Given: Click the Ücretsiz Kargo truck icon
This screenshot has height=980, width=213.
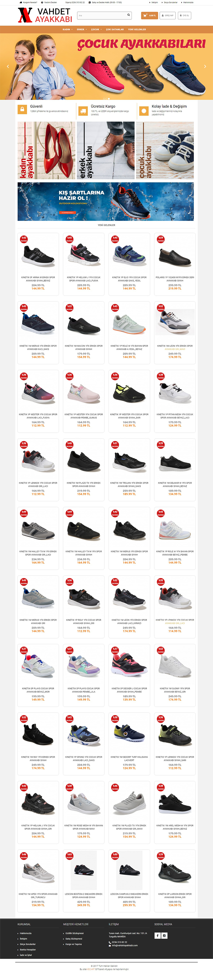Looking at the screenshot, I should pyautogui.click(x=83, y=111).
